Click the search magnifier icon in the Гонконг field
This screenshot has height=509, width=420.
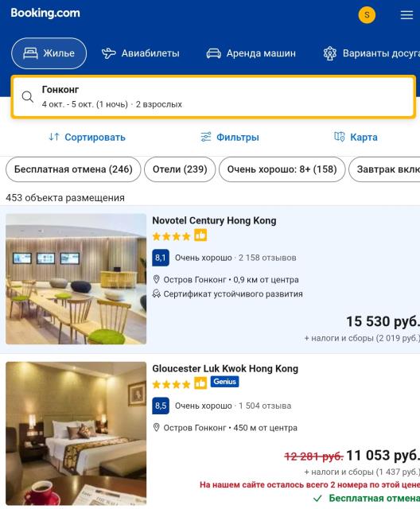tap(28, 97)
